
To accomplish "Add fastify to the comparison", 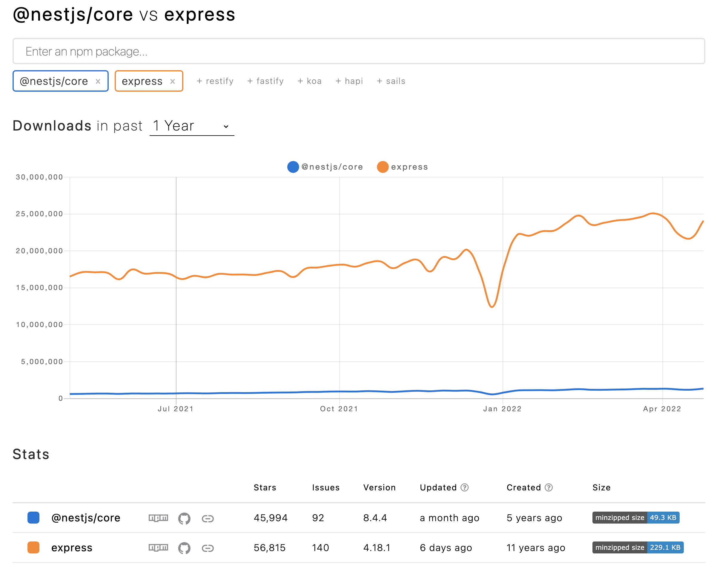I will (265, 81).
